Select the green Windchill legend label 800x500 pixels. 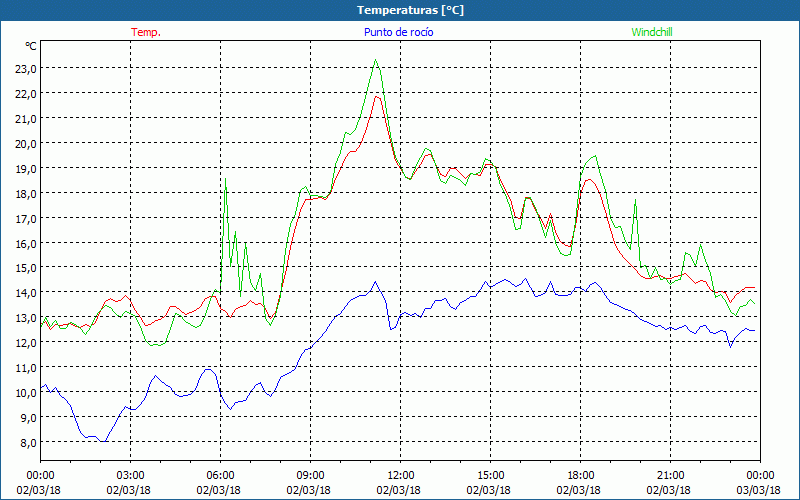tap(652, 32)
